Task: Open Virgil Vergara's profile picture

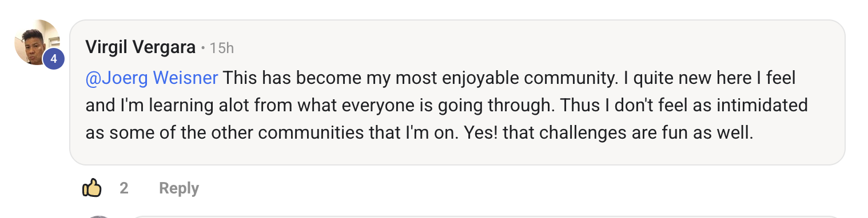Action: pyautogui.click(x=38, y=42)
